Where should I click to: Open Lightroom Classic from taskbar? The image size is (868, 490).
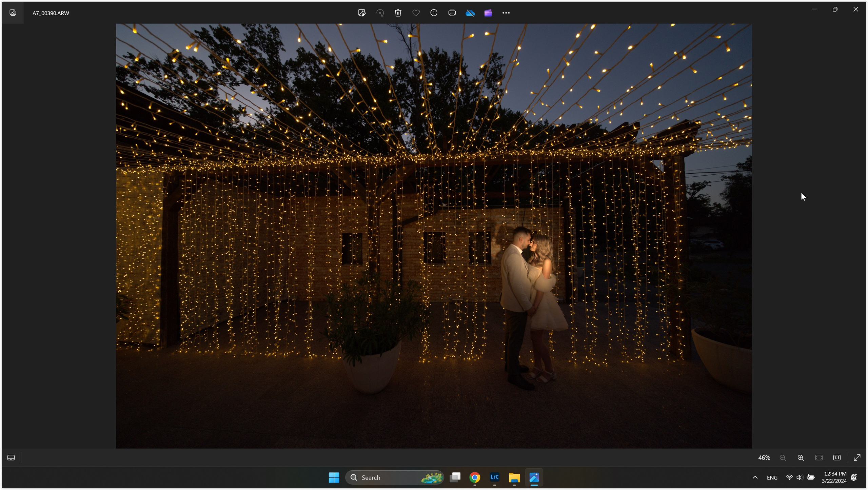click(x=494, y=477)
